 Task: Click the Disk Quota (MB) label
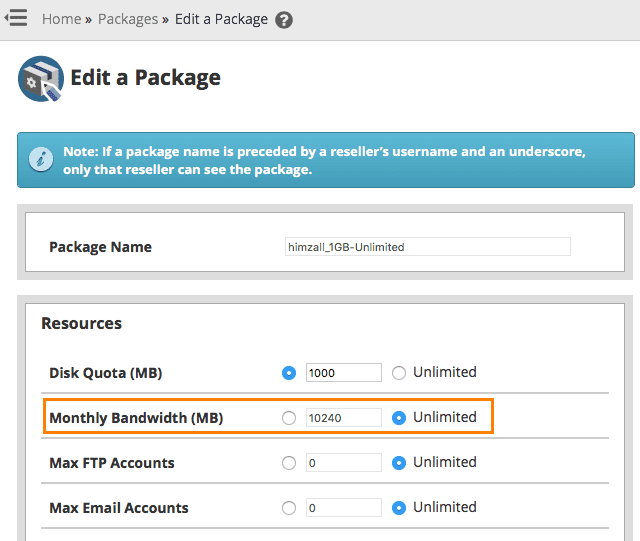(106, 373)
